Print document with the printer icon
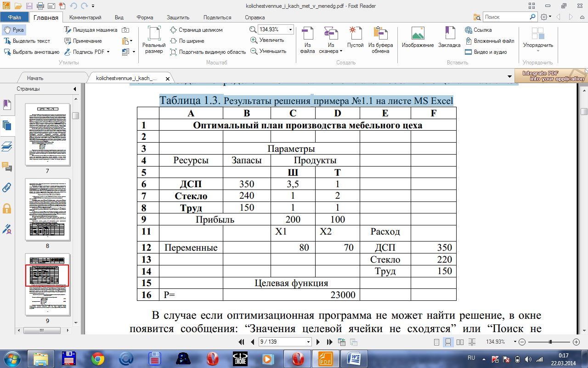 40,6
